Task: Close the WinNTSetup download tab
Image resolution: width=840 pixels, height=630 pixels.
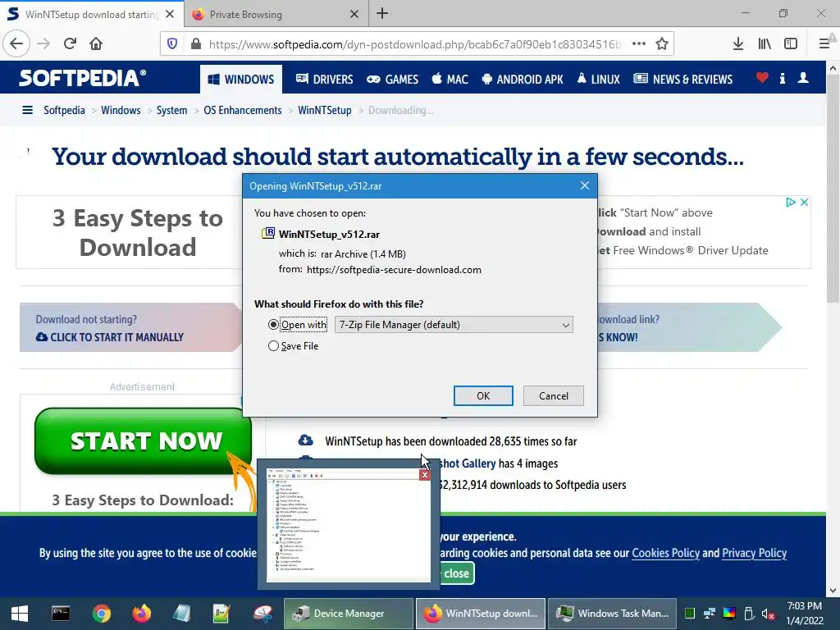Action: tap(170, 14)
